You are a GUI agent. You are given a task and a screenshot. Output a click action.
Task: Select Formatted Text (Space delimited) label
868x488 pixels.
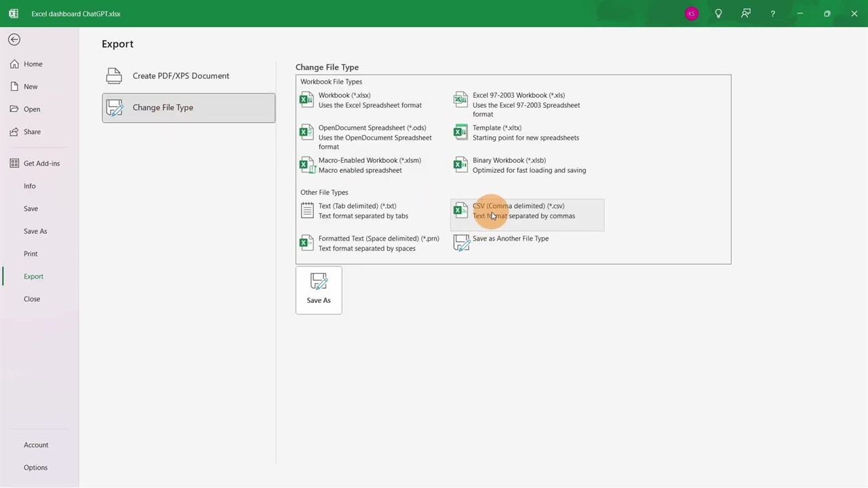pos(379,239)
